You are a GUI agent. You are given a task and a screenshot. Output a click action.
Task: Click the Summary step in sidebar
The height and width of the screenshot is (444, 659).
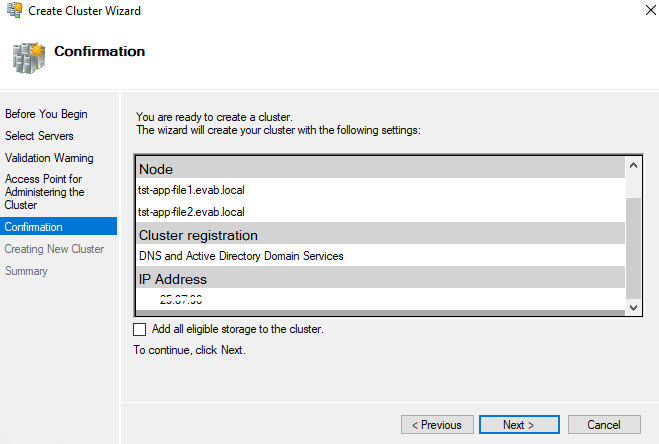click(26, 271)
